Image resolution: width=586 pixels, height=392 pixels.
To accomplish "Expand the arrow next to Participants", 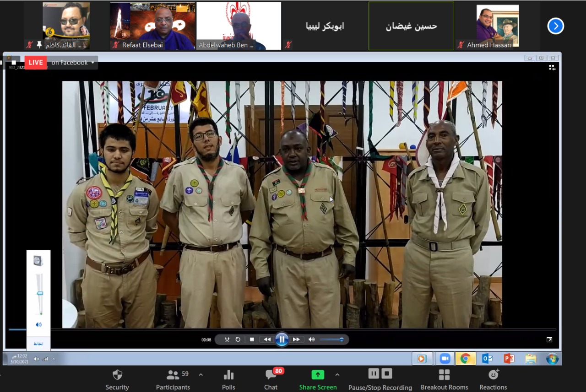I will (x=201, y=375).
